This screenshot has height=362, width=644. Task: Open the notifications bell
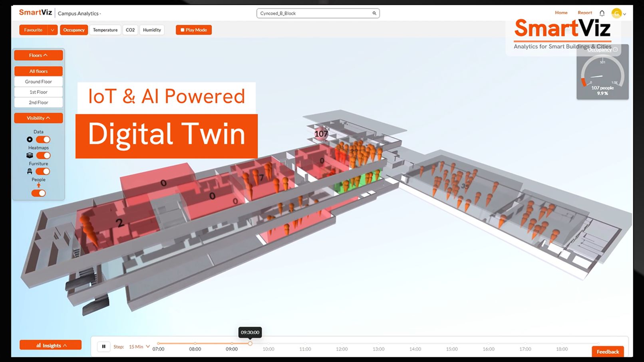(602, 13)
